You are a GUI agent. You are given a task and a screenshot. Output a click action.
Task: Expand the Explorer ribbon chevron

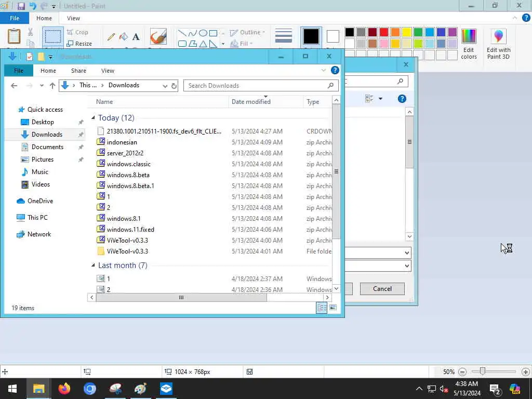pos(323,70)
